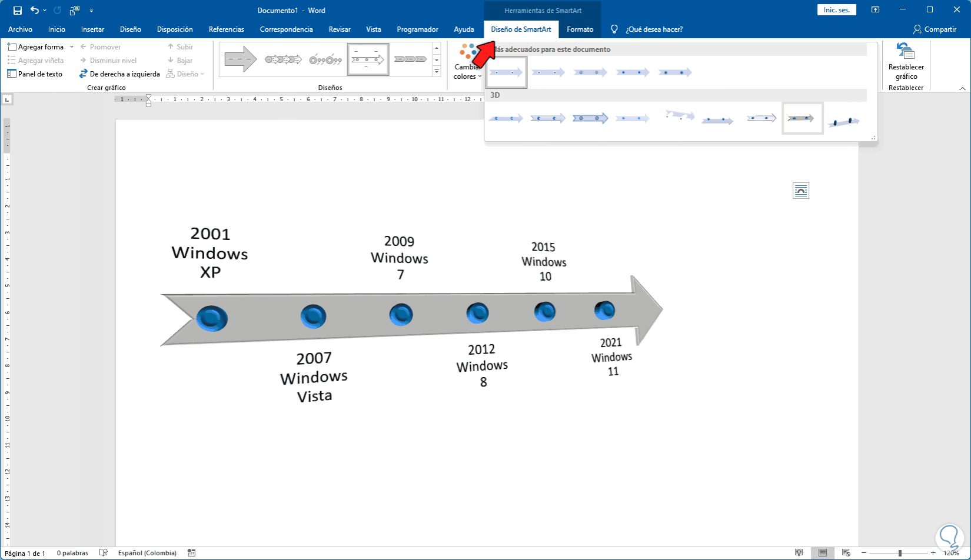The height and width of the screenshot is (560, 971).
Task: Select the continuous arrow process layout
Action: tap(284, 59)
